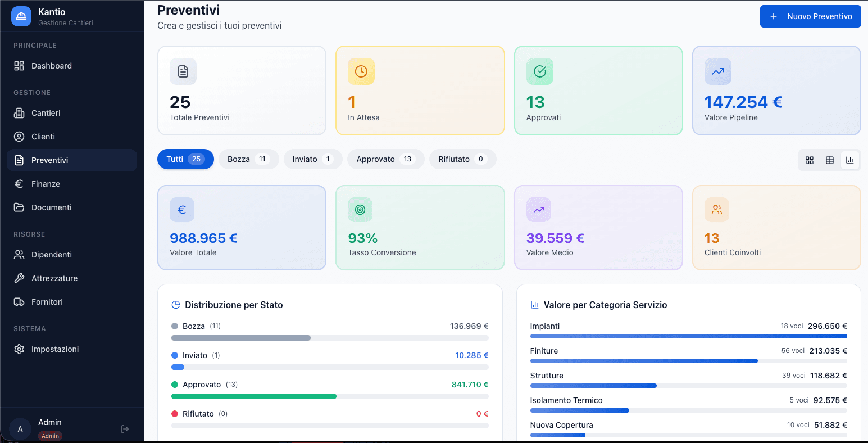Click the trend icon on Valore Medio card
868x443 pixels.
click(539, 210)
